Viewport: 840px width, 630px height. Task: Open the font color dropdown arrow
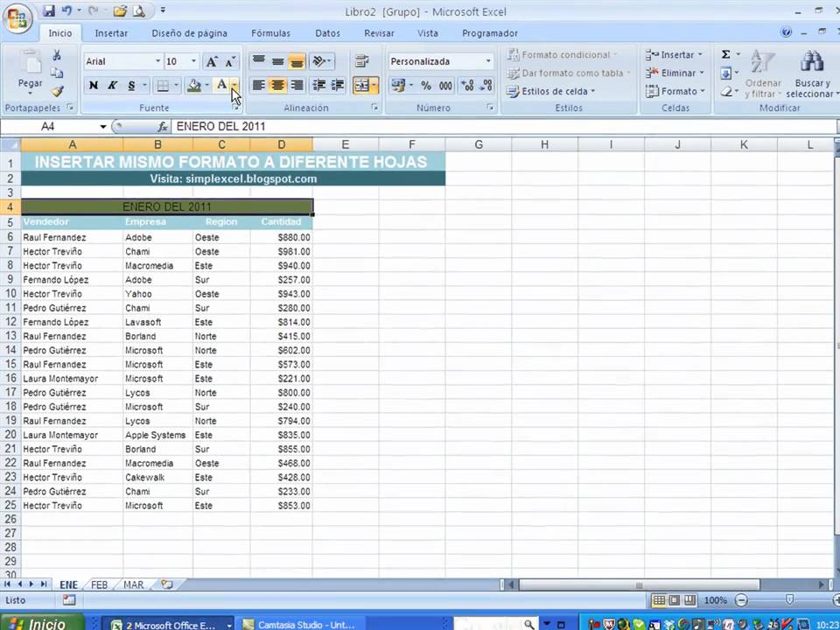point(234,86)
